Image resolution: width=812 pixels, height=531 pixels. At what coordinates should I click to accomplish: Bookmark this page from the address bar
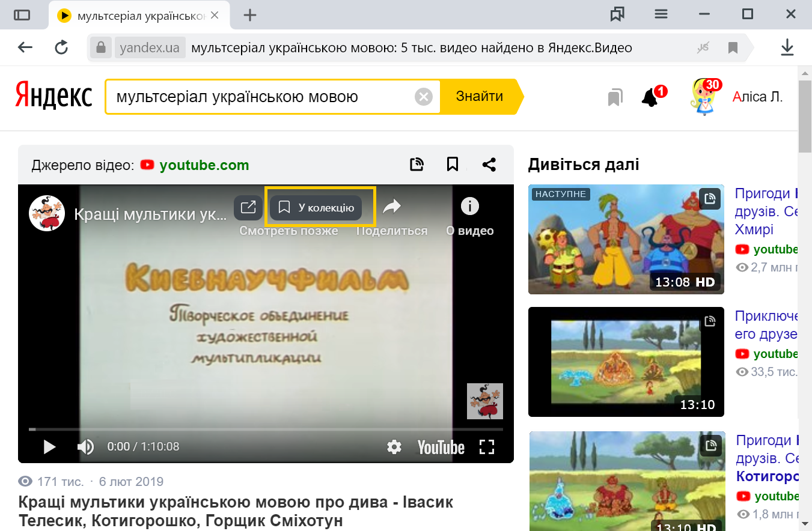[x=733, y=47]
